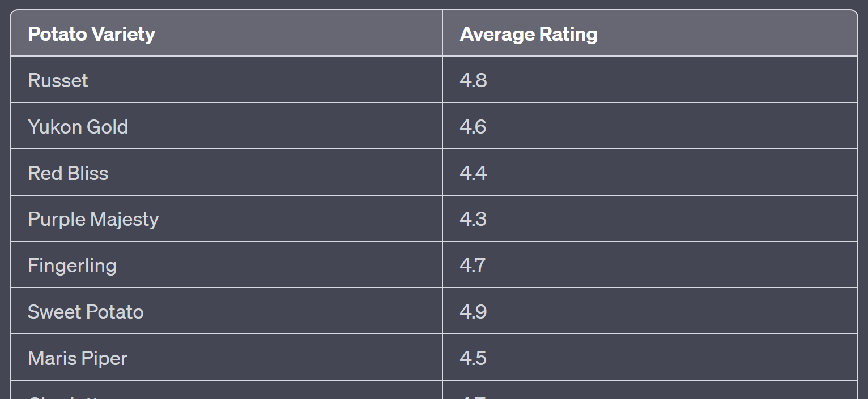868x399 pixels.
Task: Click Sweet Potato's 4.9 rating
Action: [x=473, y=312]
